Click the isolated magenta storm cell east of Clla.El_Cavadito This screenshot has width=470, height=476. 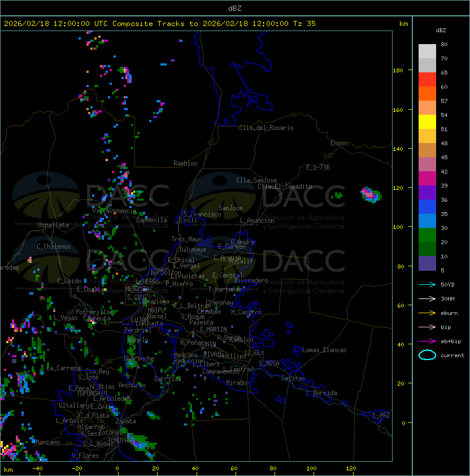coord(371,194)
